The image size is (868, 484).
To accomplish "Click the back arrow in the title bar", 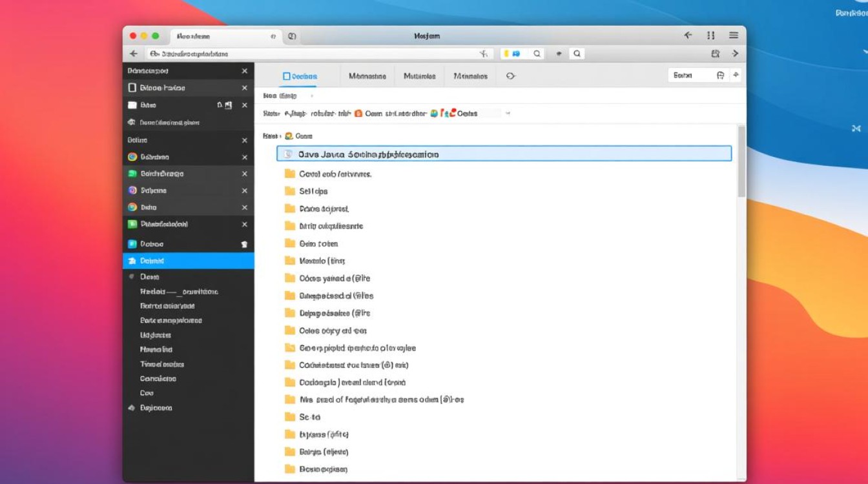I will 688,35.
